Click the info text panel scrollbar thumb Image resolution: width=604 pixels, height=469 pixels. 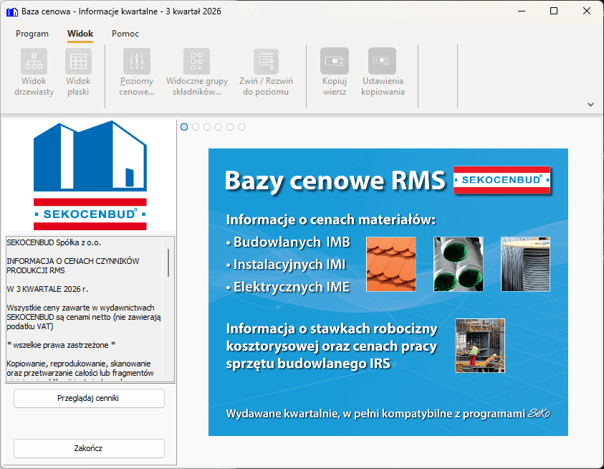pos(168,263)
